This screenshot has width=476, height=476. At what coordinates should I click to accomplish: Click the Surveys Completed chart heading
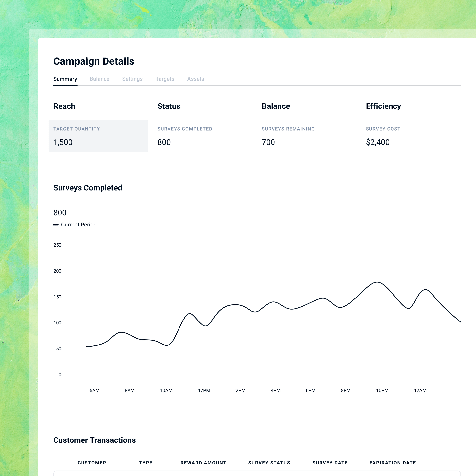pos(88,188)
